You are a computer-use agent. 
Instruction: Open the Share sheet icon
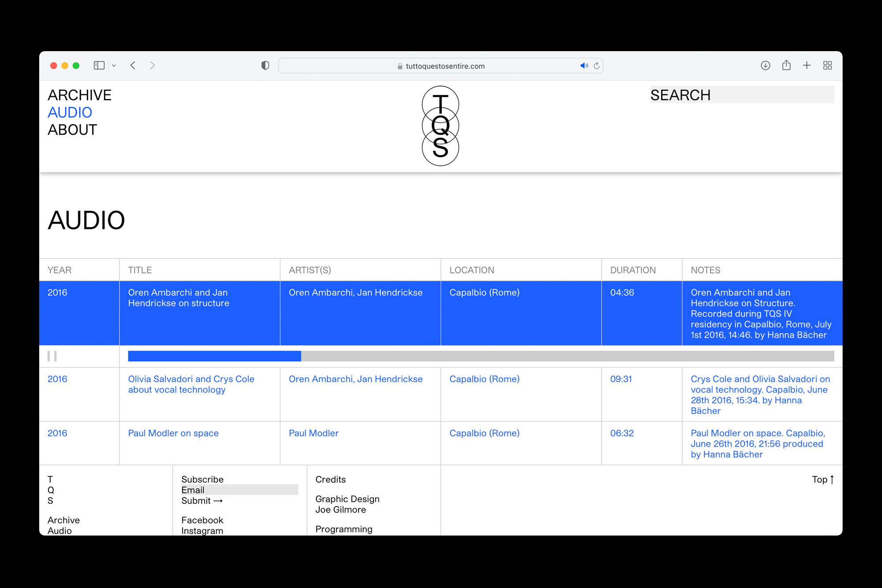click(x=786, y=65)
